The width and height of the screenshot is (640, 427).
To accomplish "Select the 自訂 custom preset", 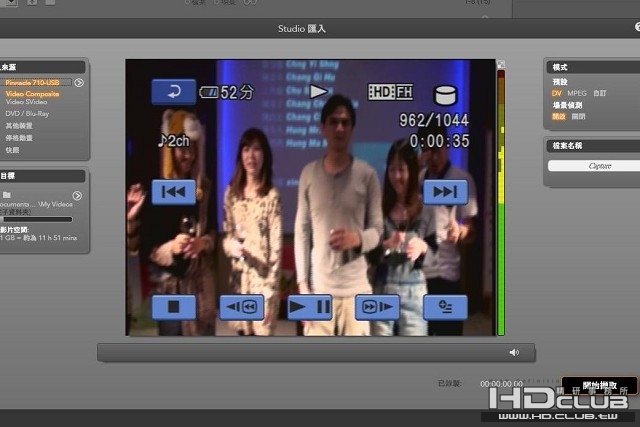I will point(600,93).
